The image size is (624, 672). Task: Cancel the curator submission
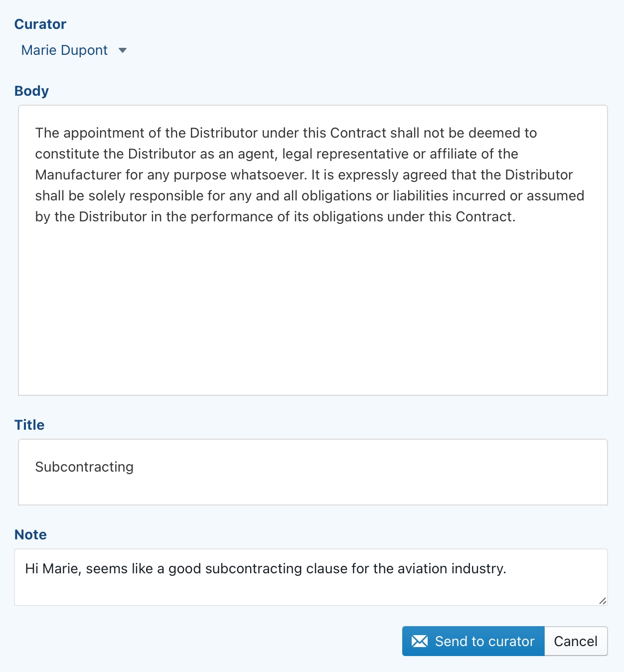(x=576, y=641)
